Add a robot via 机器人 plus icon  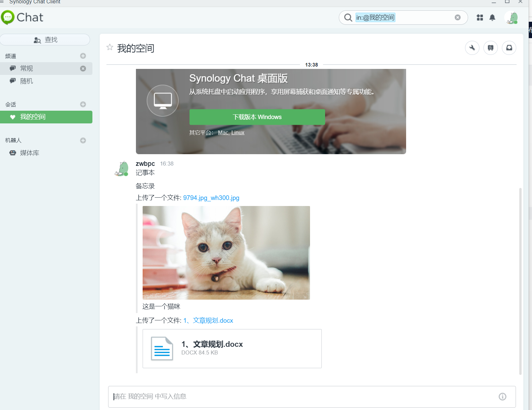(x=83, y=140)
